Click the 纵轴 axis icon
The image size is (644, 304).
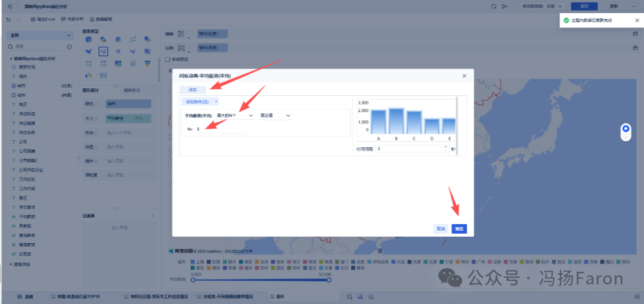(181, 48)
